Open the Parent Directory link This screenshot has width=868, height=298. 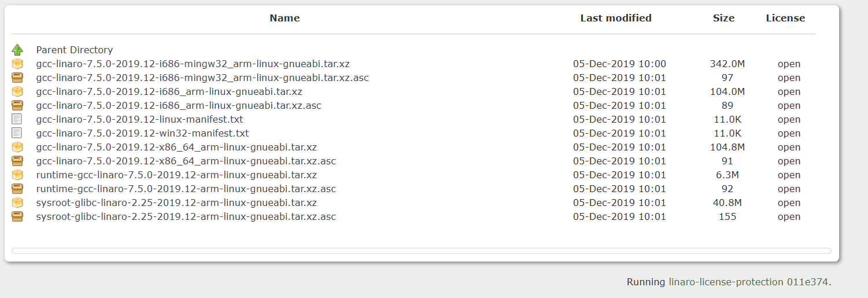(75, 50)
